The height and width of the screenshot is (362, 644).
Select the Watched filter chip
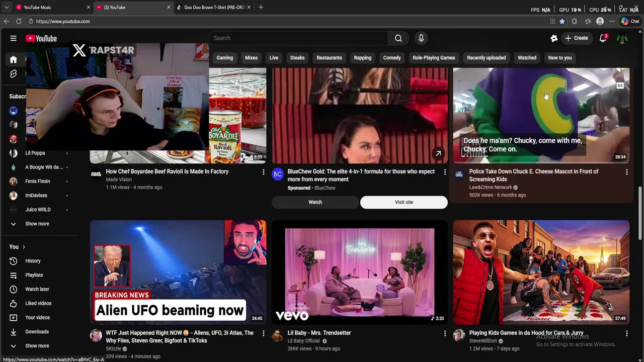coord(527,58)
